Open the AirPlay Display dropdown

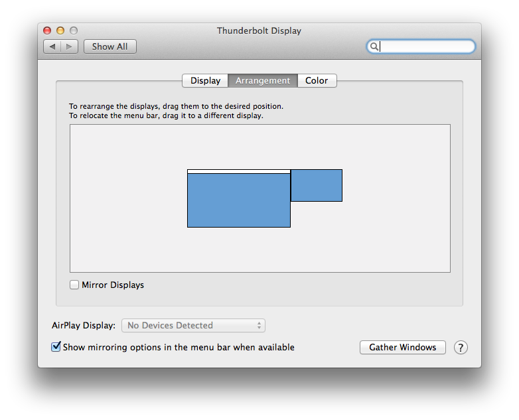[193, 325]
